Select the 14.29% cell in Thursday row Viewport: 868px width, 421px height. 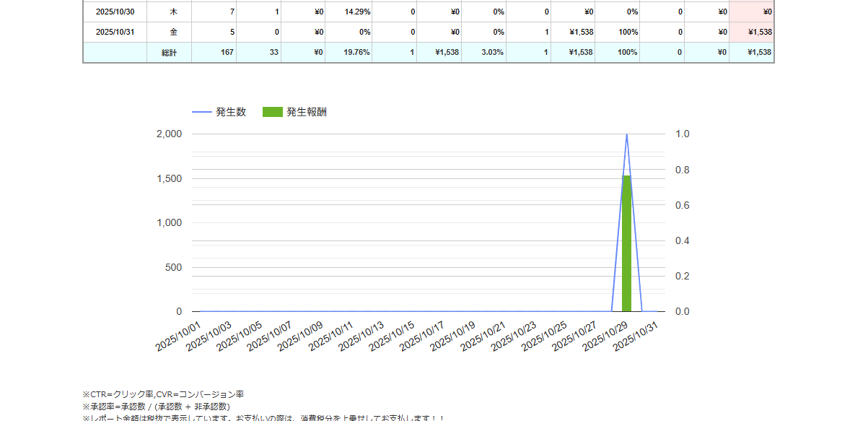point(348,12)
